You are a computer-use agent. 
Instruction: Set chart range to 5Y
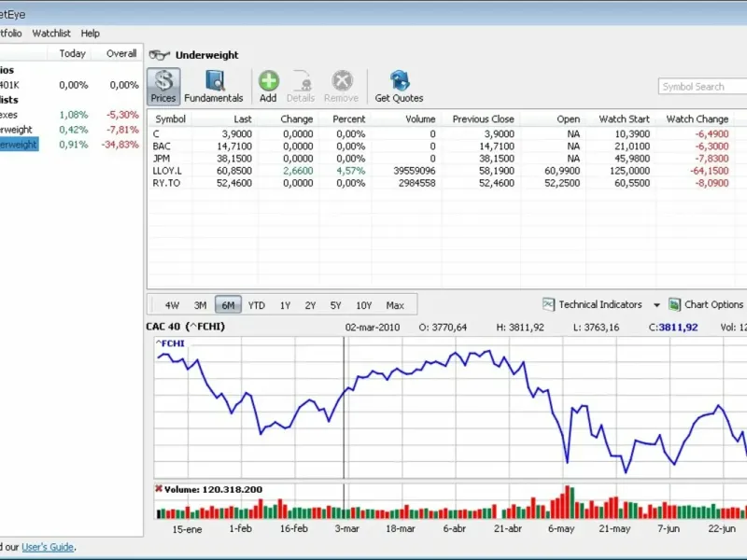(x=336, y=305)
